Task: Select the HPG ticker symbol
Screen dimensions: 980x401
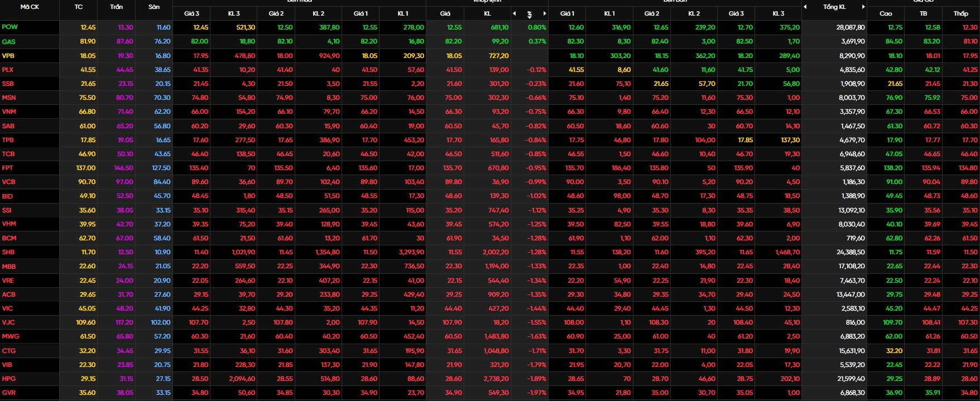Action: [x=9, y=379]
